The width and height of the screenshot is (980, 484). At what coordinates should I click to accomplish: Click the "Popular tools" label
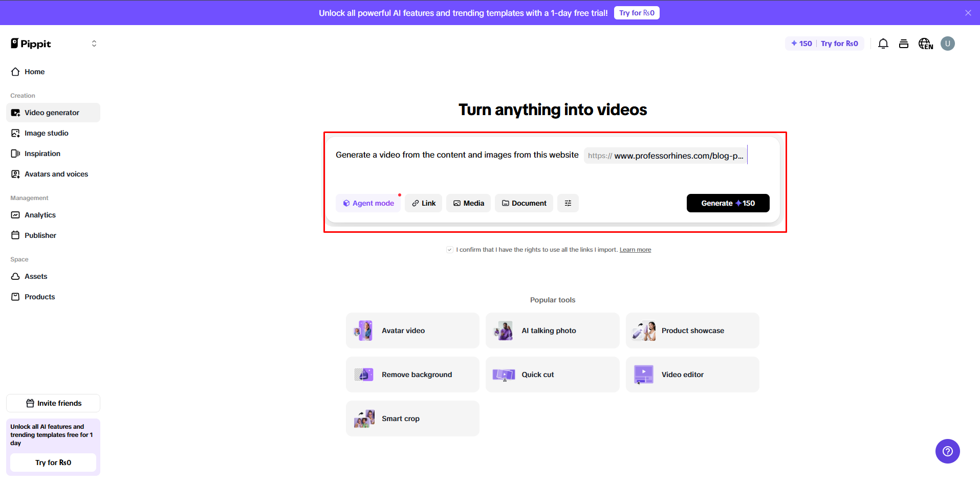pyautogui.click(x=553, y=300)
